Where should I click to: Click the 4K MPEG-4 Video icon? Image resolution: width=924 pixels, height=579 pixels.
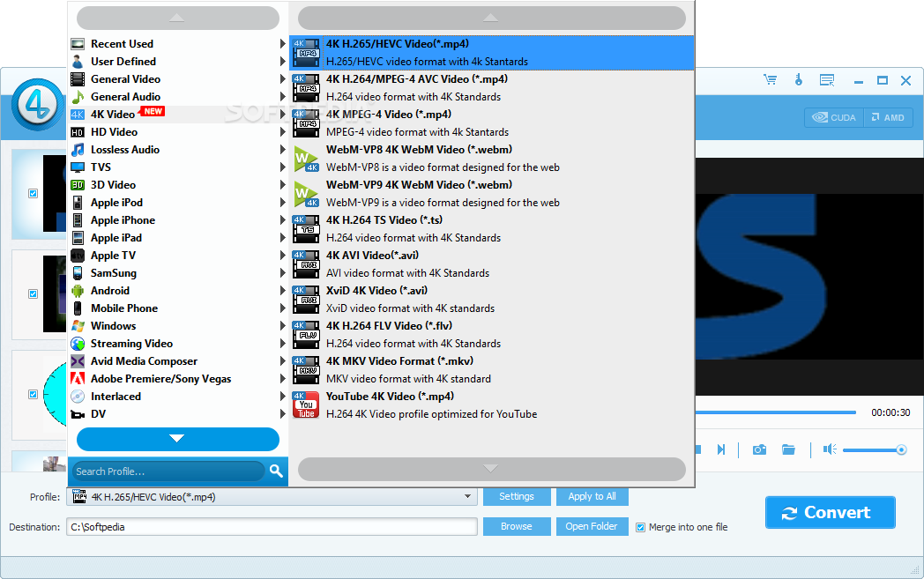pyautogui.click(x=306, y=123)
